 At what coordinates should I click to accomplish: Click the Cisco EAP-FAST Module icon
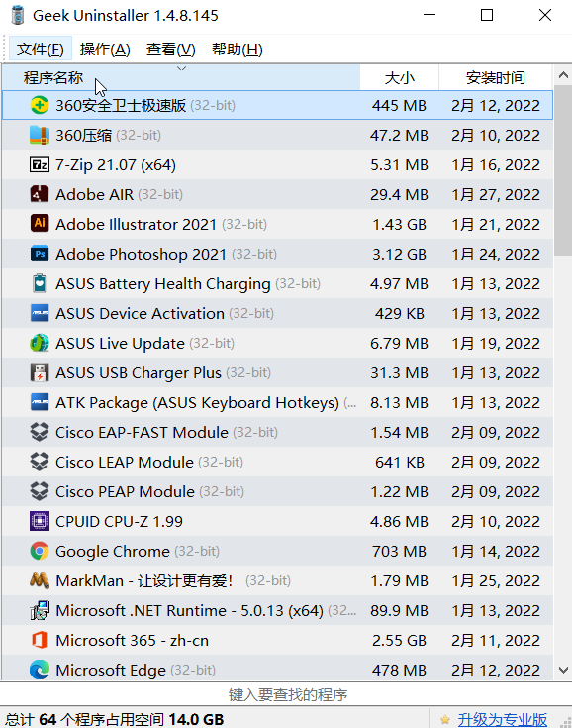tap(40, 432)
